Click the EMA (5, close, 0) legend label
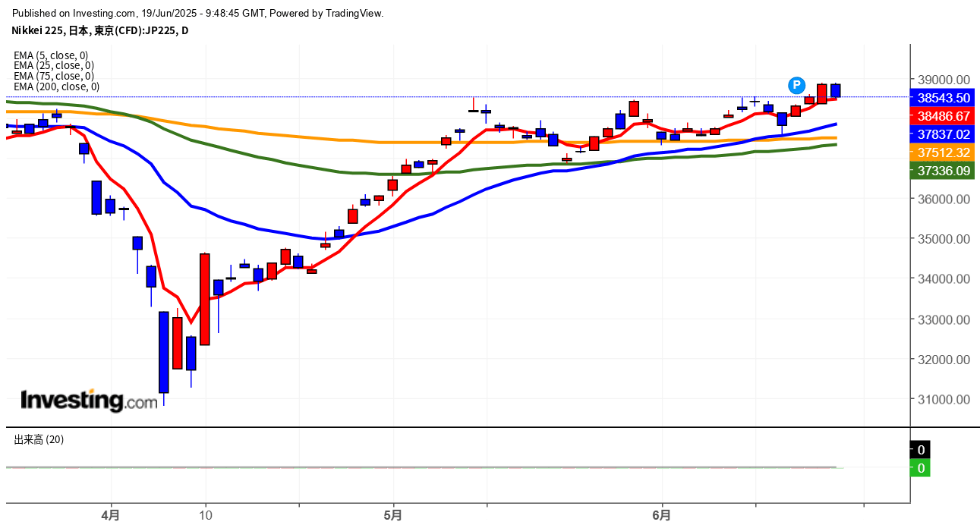 click(51, 55)
